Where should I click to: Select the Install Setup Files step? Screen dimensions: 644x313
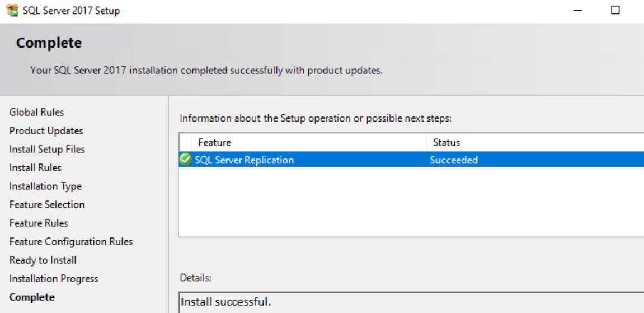coord(47,149)
